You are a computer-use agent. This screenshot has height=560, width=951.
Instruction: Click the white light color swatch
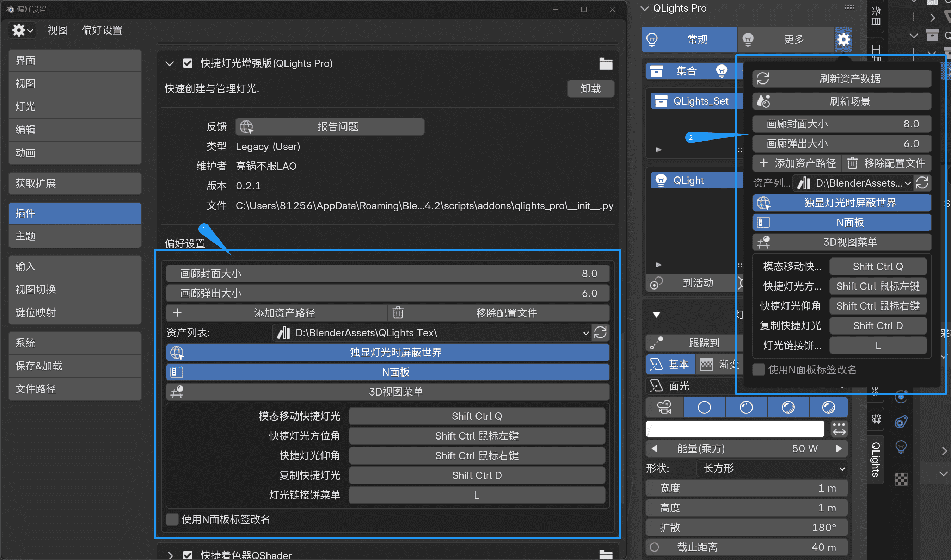[x=735, y=429]
